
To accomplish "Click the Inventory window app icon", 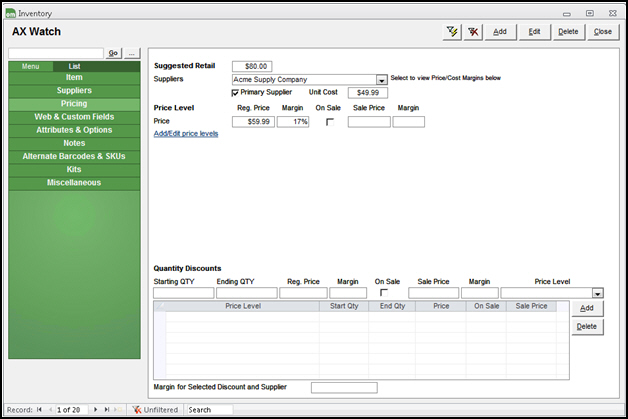I will pyautogui.click(x=10, y=13).
